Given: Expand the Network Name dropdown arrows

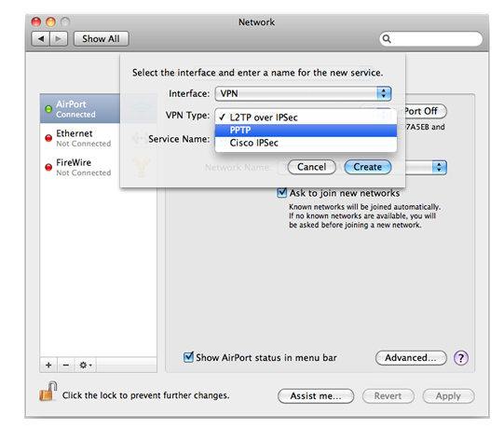Looking at the screenshot, I should 439,167.
